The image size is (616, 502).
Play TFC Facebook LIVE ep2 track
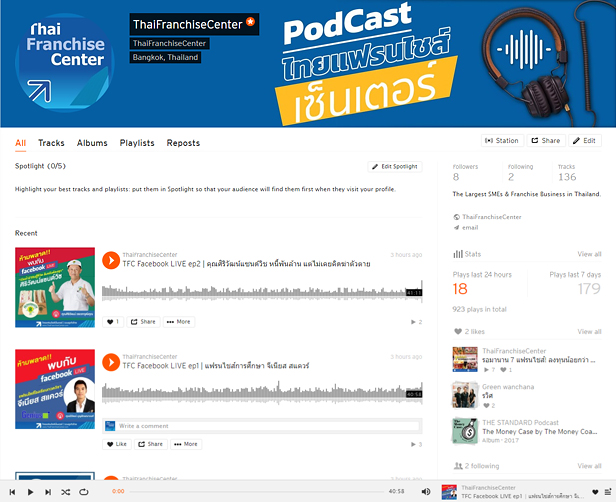click(x=111, y=260)
